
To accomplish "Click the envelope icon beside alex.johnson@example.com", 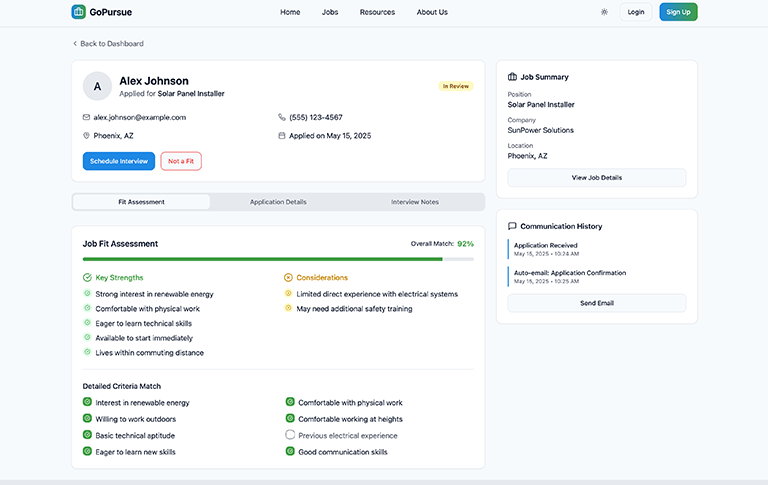I will [86, 117].
